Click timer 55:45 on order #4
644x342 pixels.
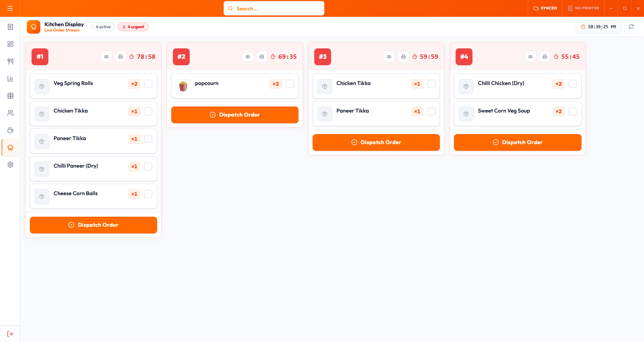[x=567, y=57]
